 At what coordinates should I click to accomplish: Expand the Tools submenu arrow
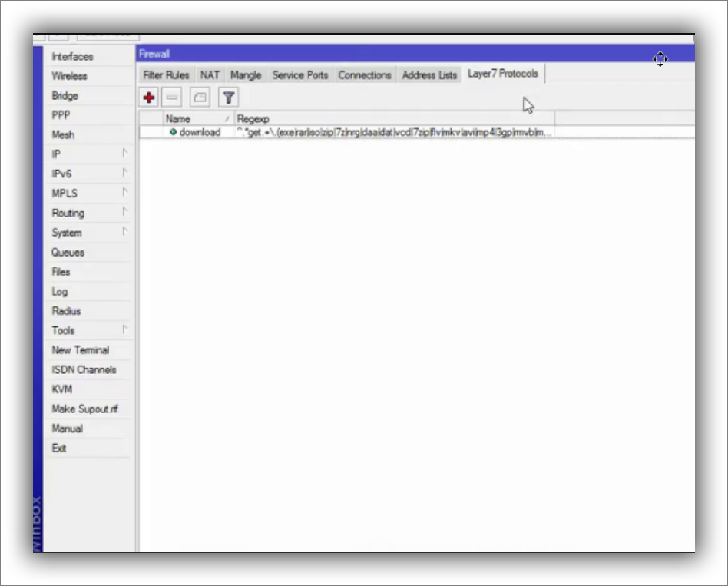pyautogui.click(x=124, y=329)
